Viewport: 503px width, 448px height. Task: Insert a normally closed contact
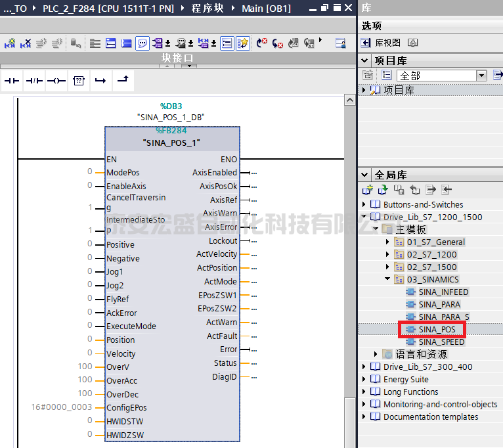coord(33,80)
